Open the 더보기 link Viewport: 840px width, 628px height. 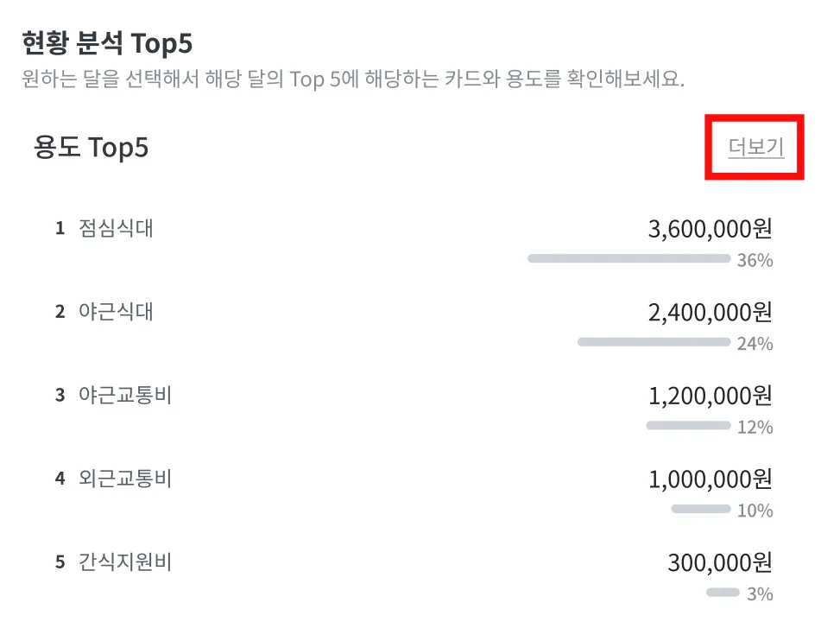[x=755, y=147]
